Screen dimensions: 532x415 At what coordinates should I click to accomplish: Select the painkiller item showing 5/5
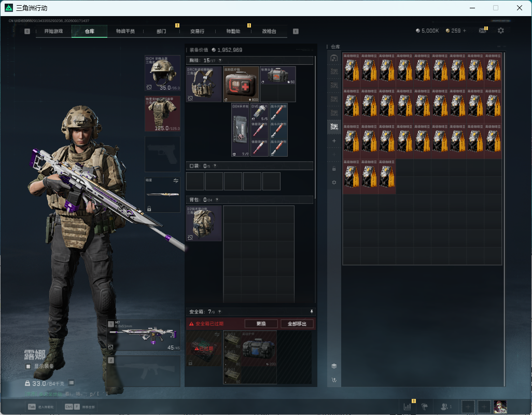(260, 113)
